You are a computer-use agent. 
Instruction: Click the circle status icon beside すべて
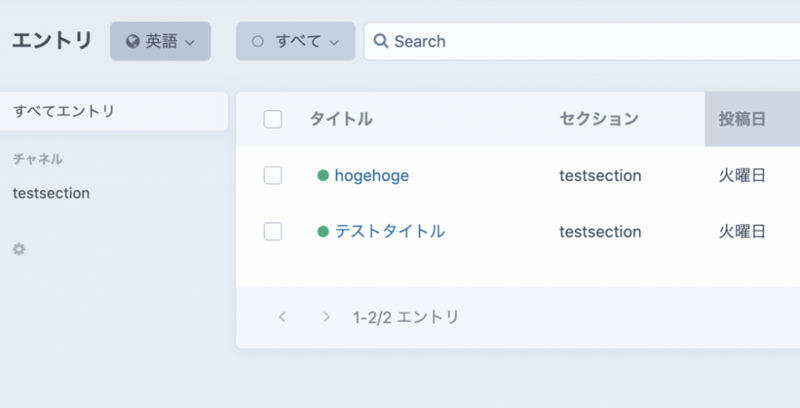click(257, 42)
